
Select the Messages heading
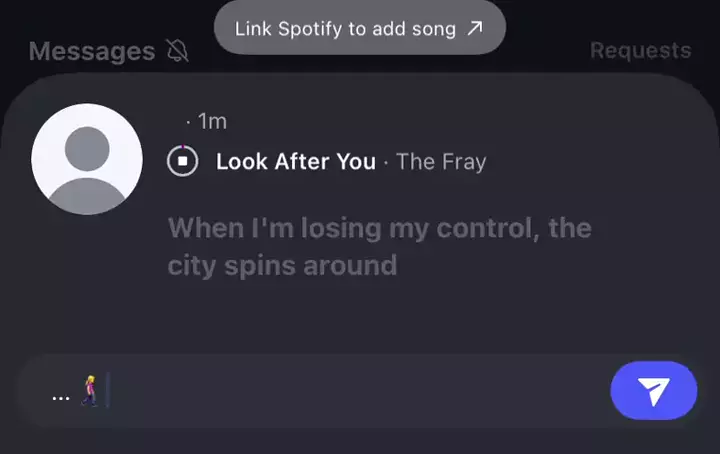click(x=92, y=51)
